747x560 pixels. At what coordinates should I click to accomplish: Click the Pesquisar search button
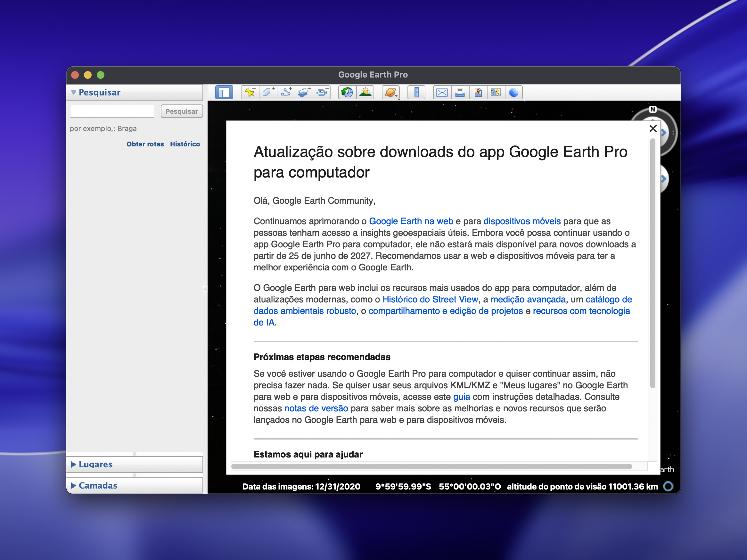pos(182,111)
